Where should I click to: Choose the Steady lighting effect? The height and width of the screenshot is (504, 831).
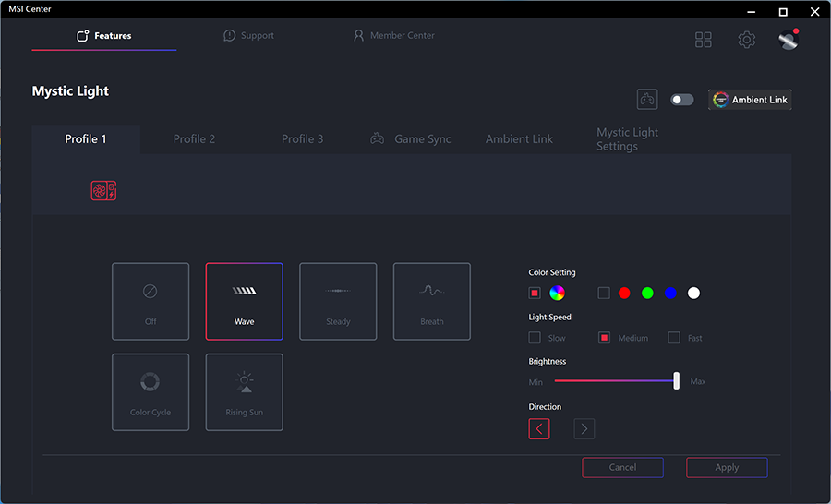(x=338, y=302)
